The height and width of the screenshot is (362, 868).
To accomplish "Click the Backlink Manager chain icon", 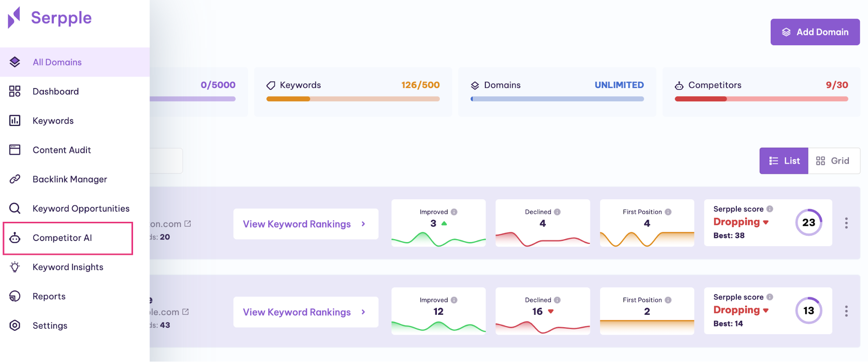I will [15, 179].
